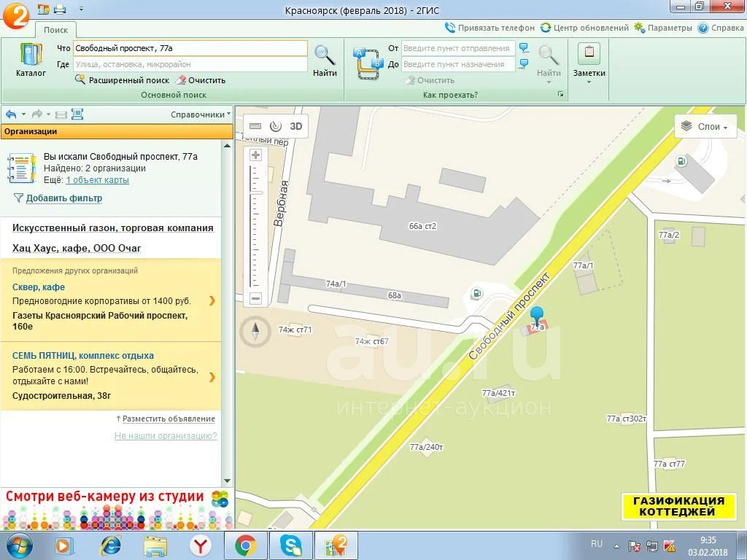Click the gas station icon at top right

(x=682, y=161)
